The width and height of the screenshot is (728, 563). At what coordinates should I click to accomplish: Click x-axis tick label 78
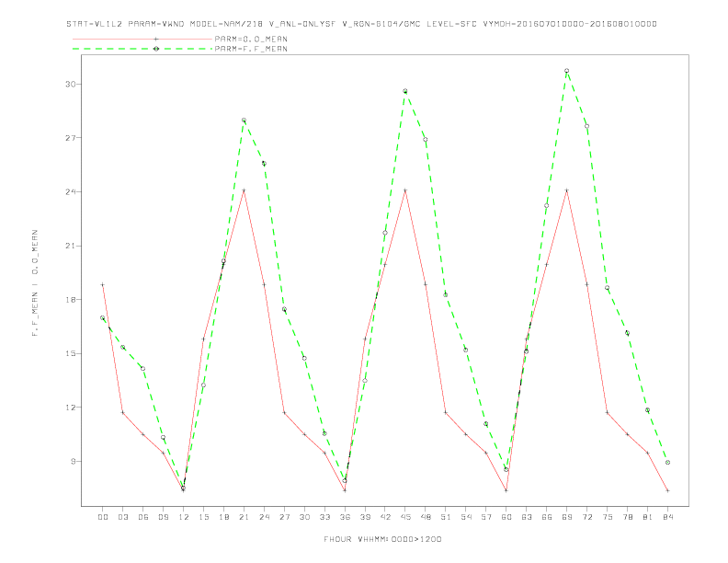coord(628,517)
